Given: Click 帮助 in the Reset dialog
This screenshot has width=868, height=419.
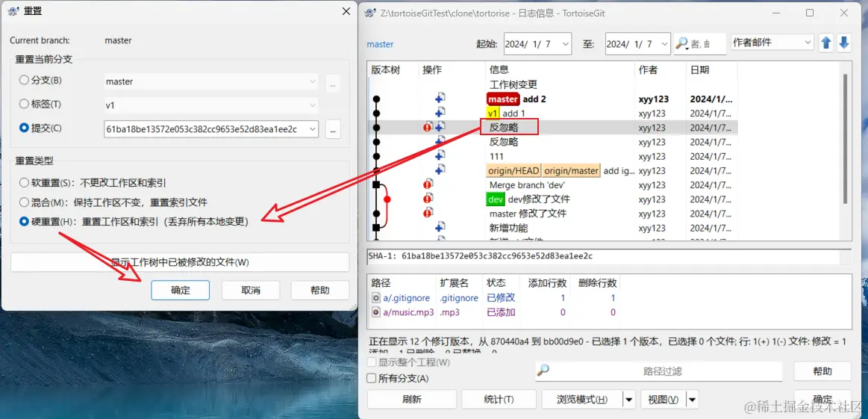Looking at the screenshot, I should click(x=320, y=290).
